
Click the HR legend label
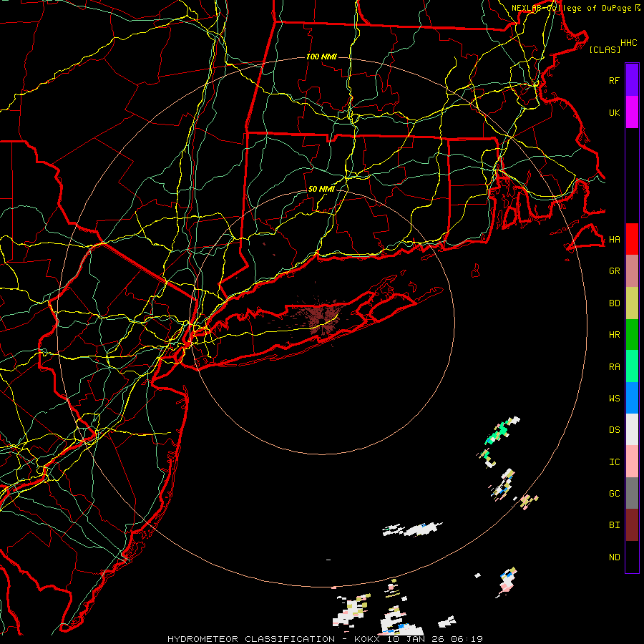615,335
